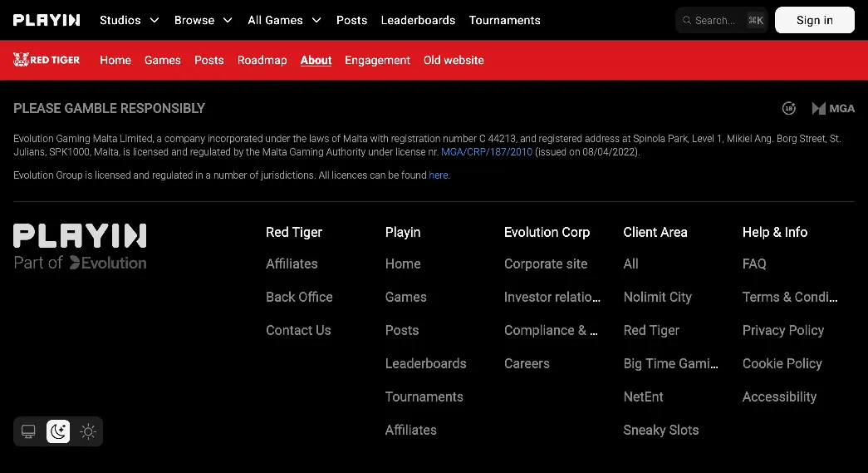The height and width of the screenshot is (473, 868).
Task: Open the Accessibility link
Action: (779, 397)
